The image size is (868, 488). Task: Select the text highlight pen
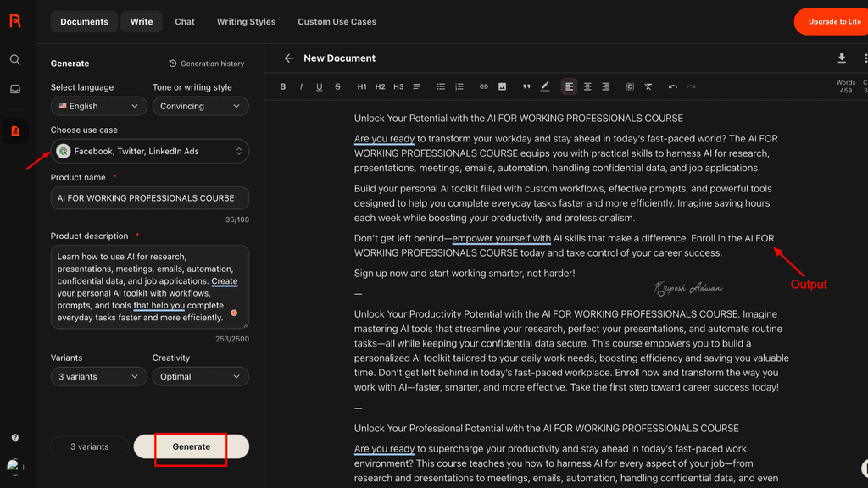tap(545, 87)
